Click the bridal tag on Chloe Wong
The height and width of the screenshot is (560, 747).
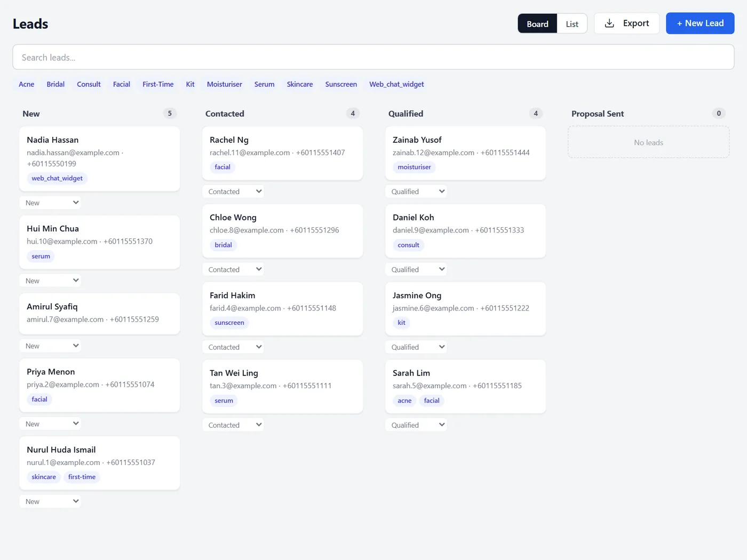tap(223, 245)
